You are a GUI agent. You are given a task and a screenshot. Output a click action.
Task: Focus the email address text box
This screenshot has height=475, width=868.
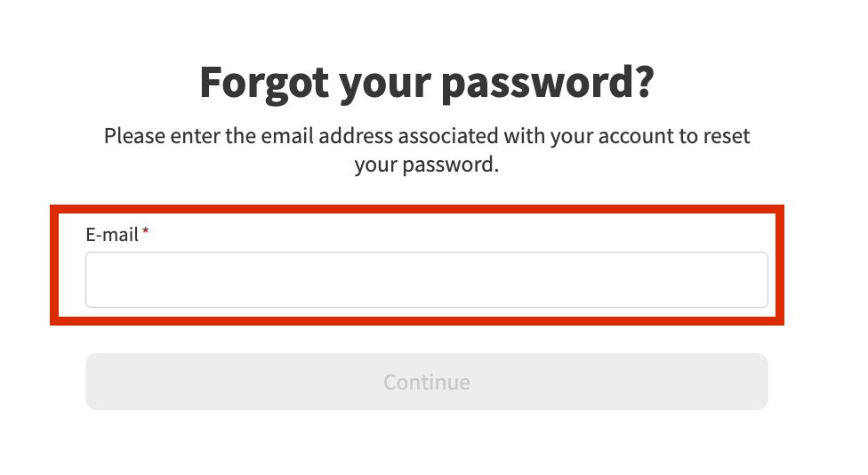[x=426, y=280]
